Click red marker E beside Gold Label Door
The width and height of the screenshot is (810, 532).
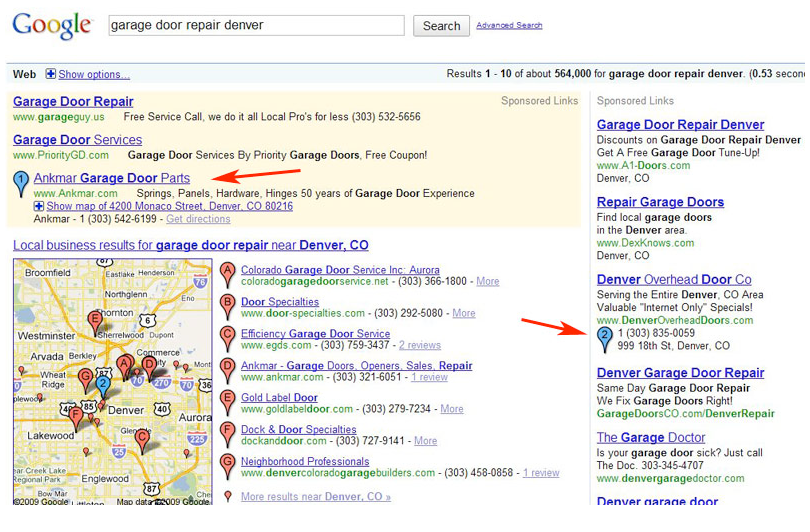click(x=227, y=403)
